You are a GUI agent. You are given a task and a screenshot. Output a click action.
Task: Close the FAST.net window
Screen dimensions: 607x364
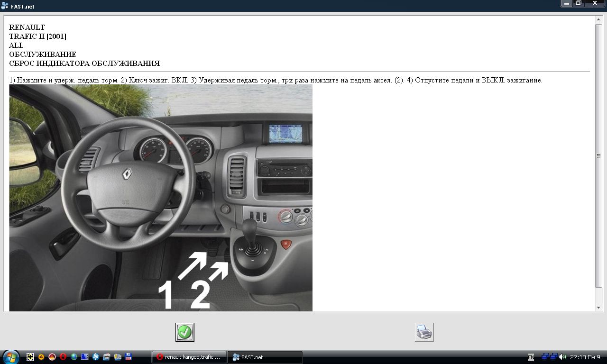595,3
